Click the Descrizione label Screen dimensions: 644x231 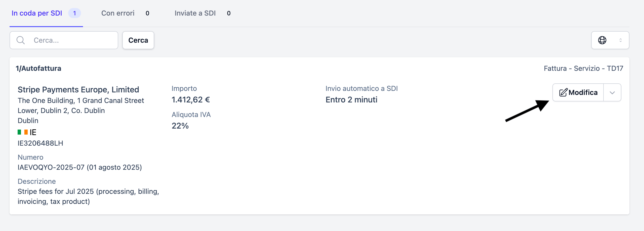coord(37,181)
